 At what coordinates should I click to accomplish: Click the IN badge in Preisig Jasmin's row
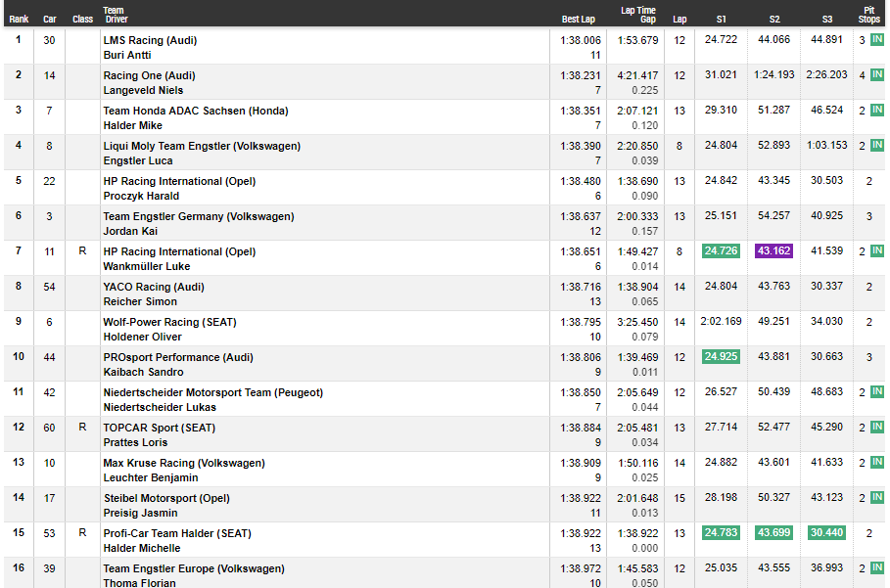pyautogui.click(x=877, y=497)
